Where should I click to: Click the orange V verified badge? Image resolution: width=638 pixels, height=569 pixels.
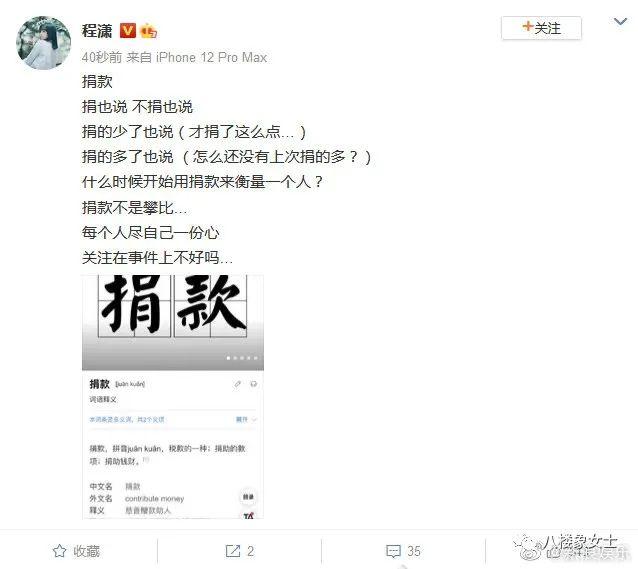[128, 31]
